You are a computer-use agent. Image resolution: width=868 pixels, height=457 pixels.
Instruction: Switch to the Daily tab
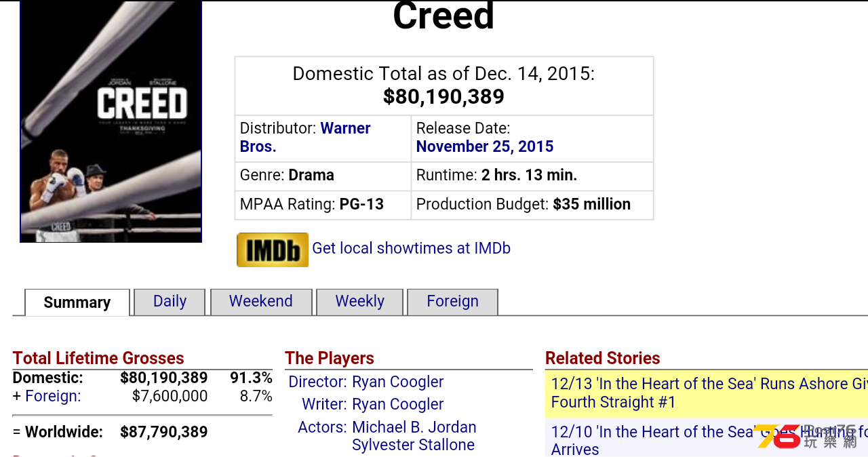click(x=170, y=302)
